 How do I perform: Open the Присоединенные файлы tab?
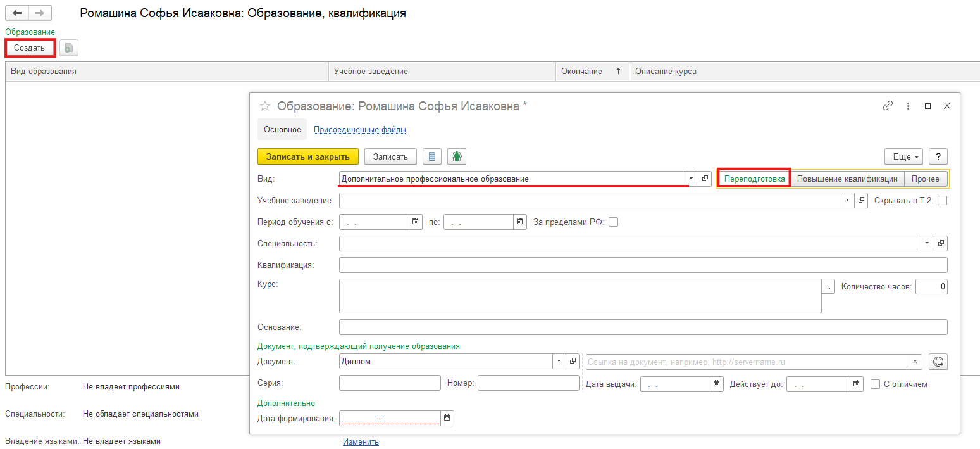(360, 129)
